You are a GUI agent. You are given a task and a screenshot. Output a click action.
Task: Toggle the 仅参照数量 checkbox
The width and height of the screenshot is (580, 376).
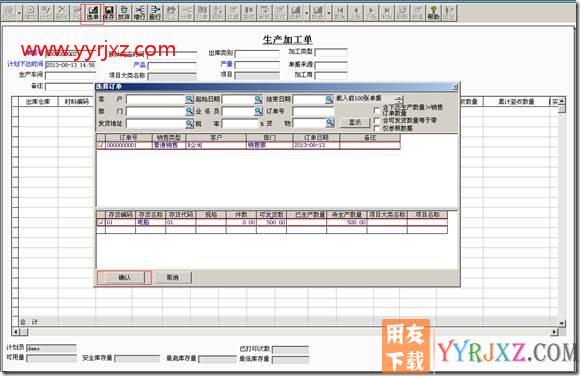[x=377, y=128]
